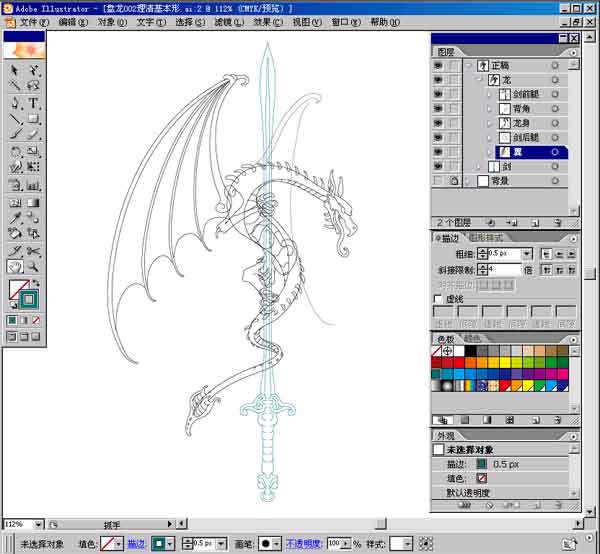Open the 编辑 menu
The image size is (600, 554).
73,22
